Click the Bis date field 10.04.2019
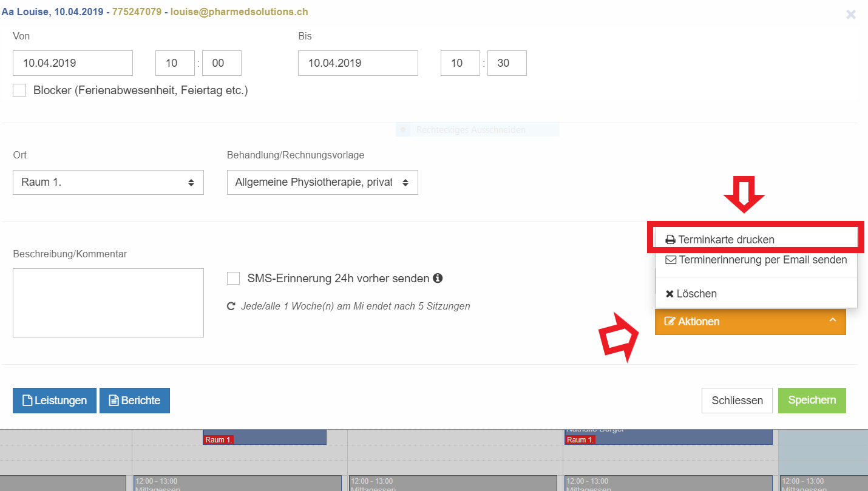 tap(358, 63)
